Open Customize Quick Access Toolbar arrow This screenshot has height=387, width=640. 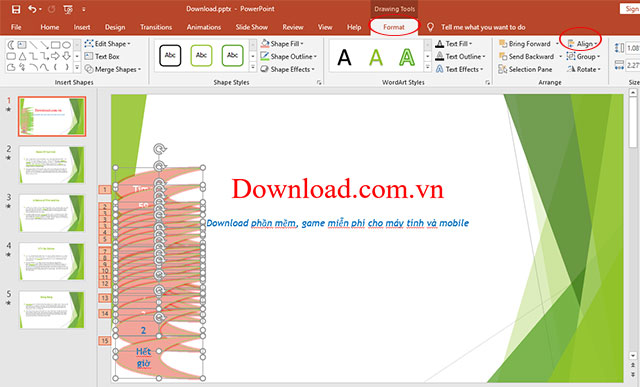coord(84,9)
